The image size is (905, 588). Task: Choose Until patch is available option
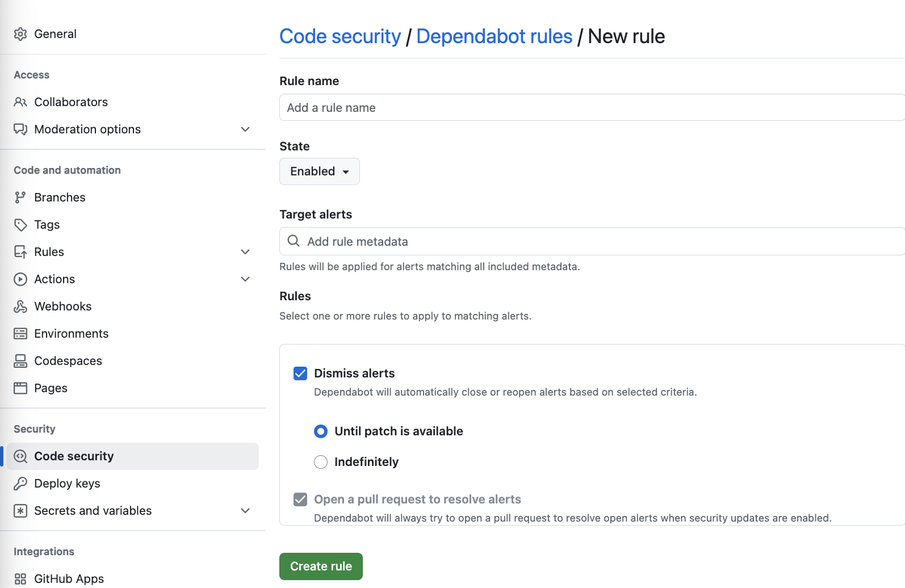click(321, 431)
